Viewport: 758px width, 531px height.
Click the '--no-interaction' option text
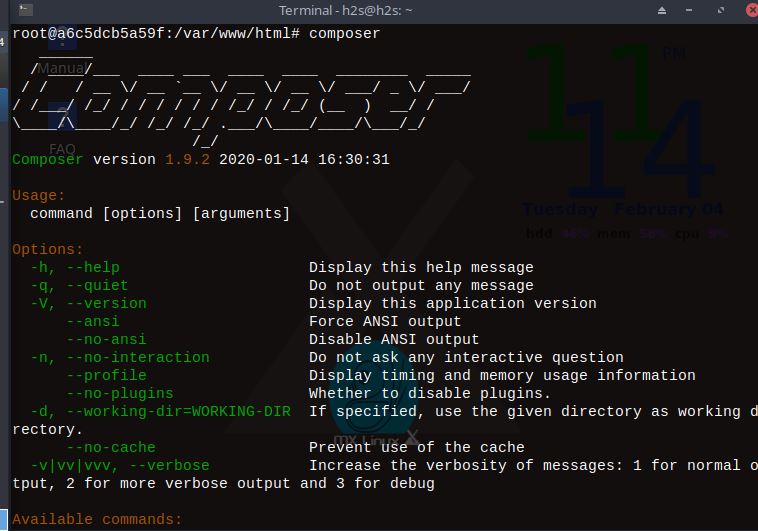pos(138,357)
